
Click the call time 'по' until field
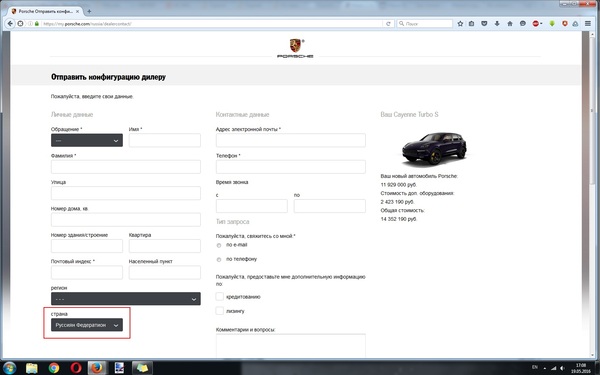point(329,206)
